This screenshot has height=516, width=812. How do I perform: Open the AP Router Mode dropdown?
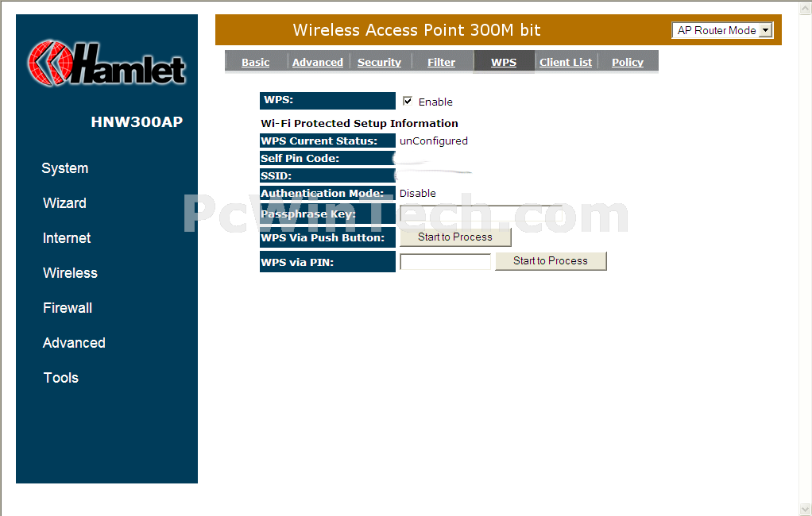tap(722, 30)
